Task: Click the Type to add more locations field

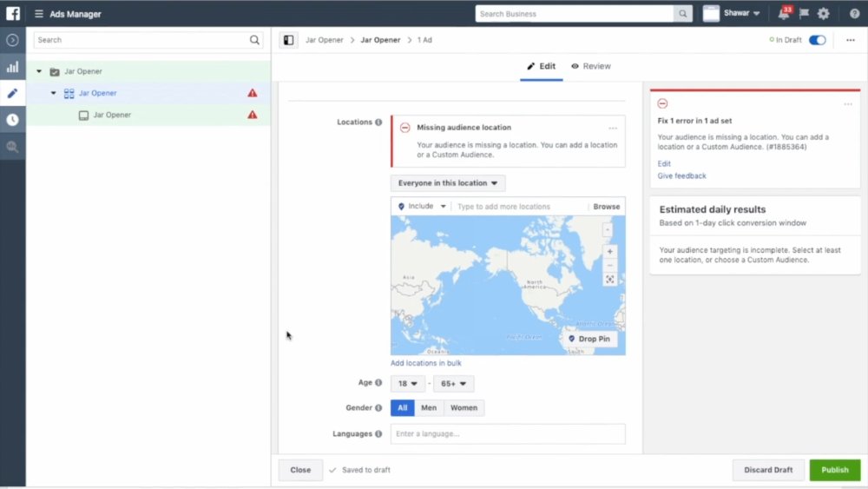Action: [520, 207]
